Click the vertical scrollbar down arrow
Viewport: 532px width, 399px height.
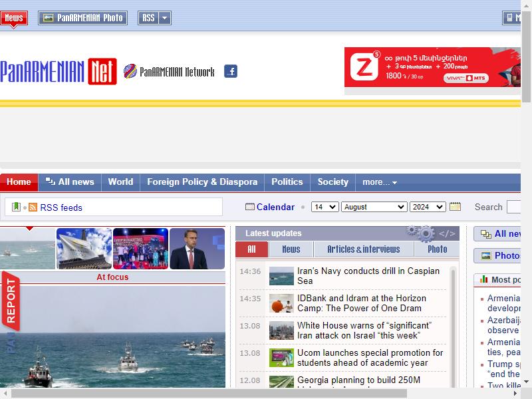[526, 382]
